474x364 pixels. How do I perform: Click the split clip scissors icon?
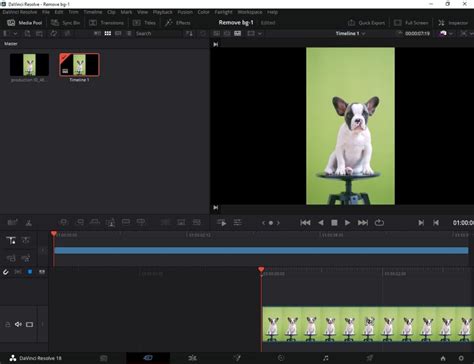pyautogui.click(x=29, y=222)
